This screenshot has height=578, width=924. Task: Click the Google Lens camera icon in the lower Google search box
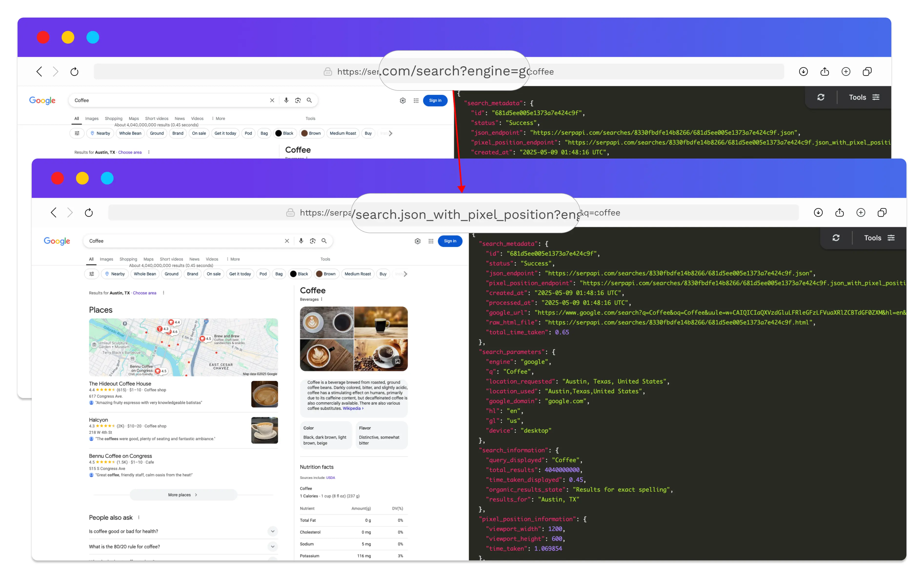coord(312,241)
